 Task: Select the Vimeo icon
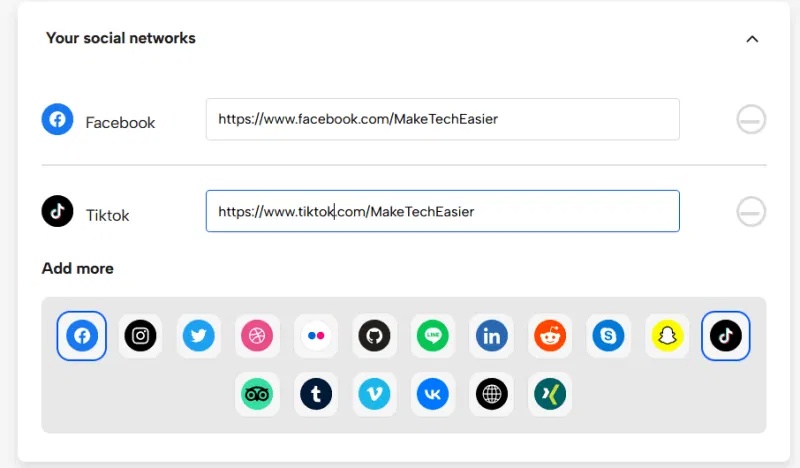[374, 394]
